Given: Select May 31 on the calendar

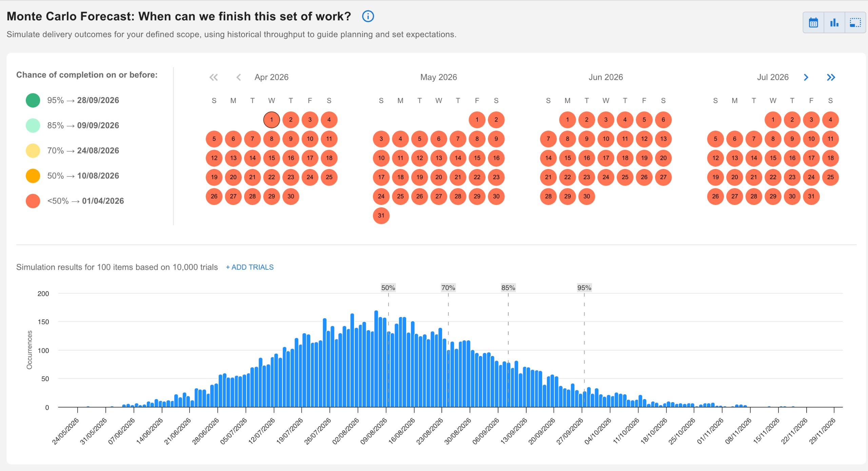Looking at the screenshot, I should [x=381, y=215].
